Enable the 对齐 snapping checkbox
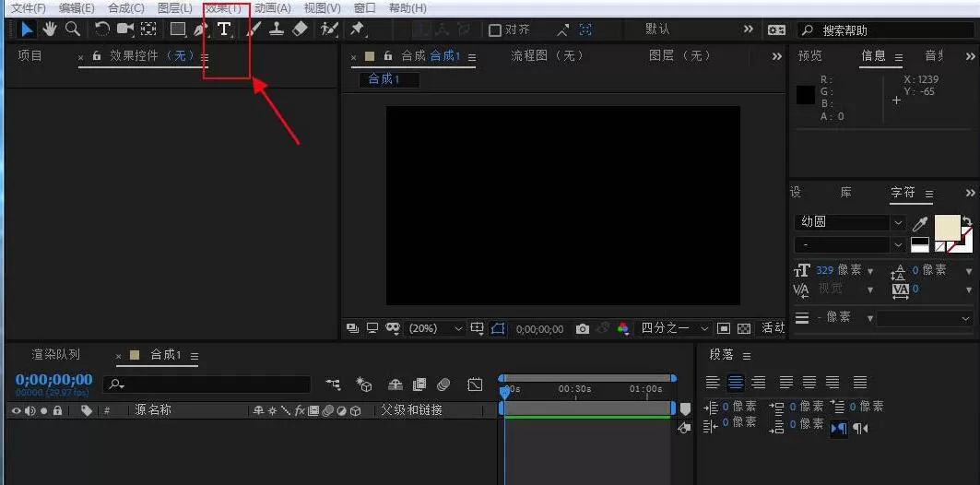 (495, 30)
